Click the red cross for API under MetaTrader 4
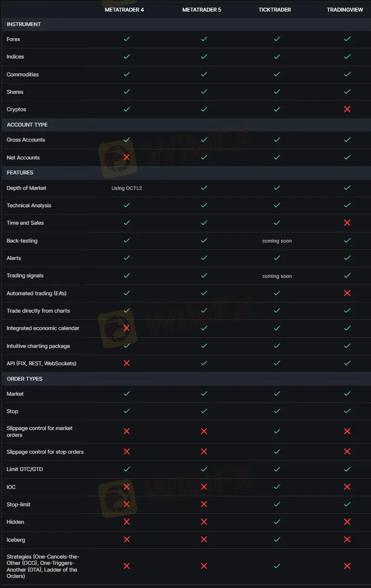Screen dimensions: 371x588 pyautogui.click(x=127, y=363)
